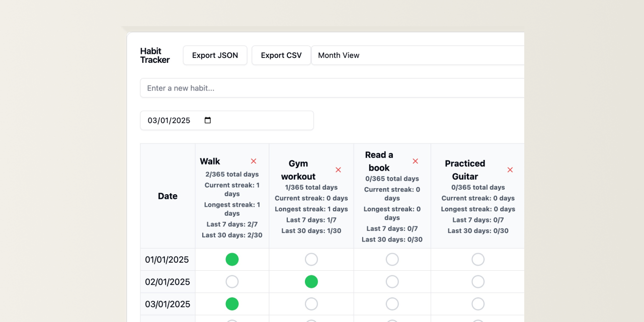Mark Practiced Guitar done on 03/01/2025
The image size is (644, 322).
point(478,304)
